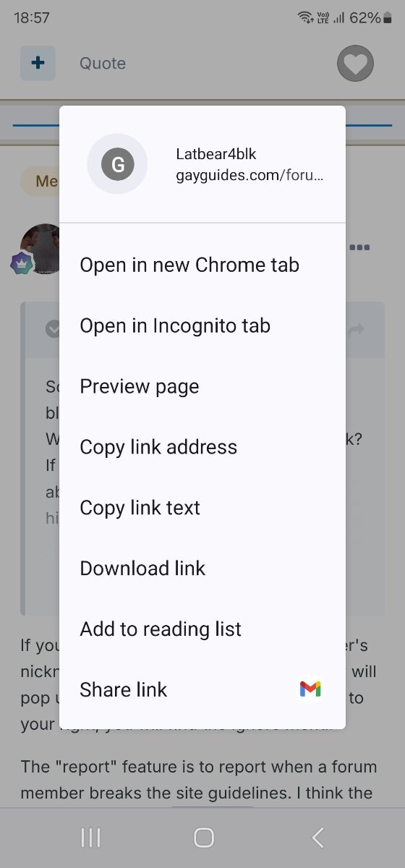Tap the Share link entry
The image size is (405, 868).
[x=202, y=690]
